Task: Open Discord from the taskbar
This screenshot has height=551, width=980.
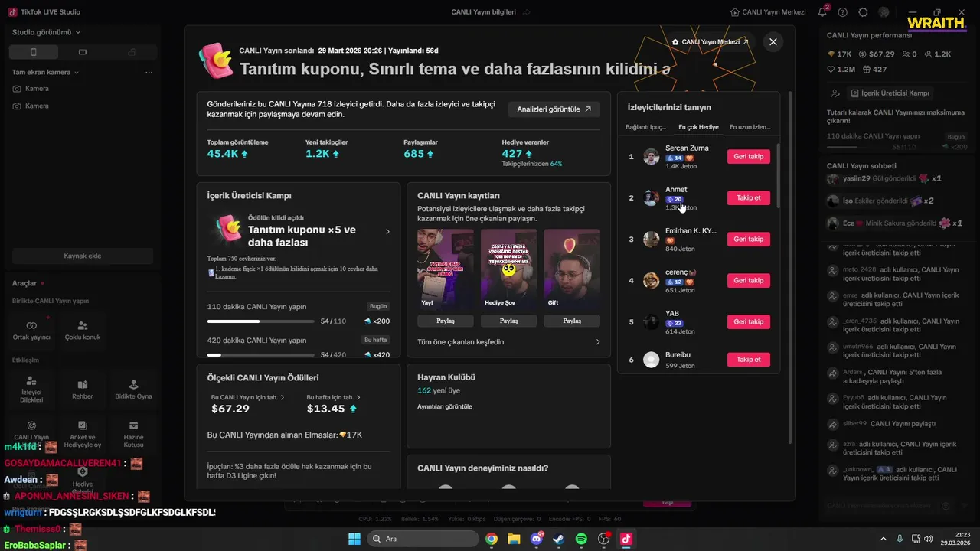Action: [536, 539]
